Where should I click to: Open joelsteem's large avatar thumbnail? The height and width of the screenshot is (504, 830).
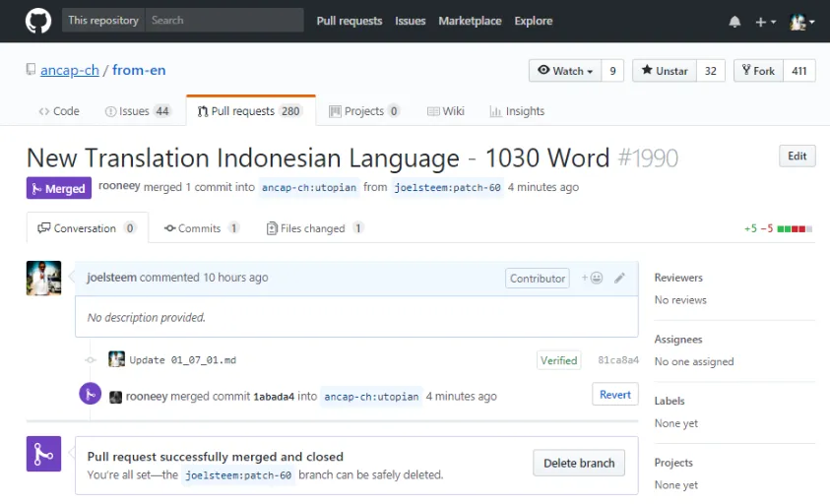coord(44,278)
